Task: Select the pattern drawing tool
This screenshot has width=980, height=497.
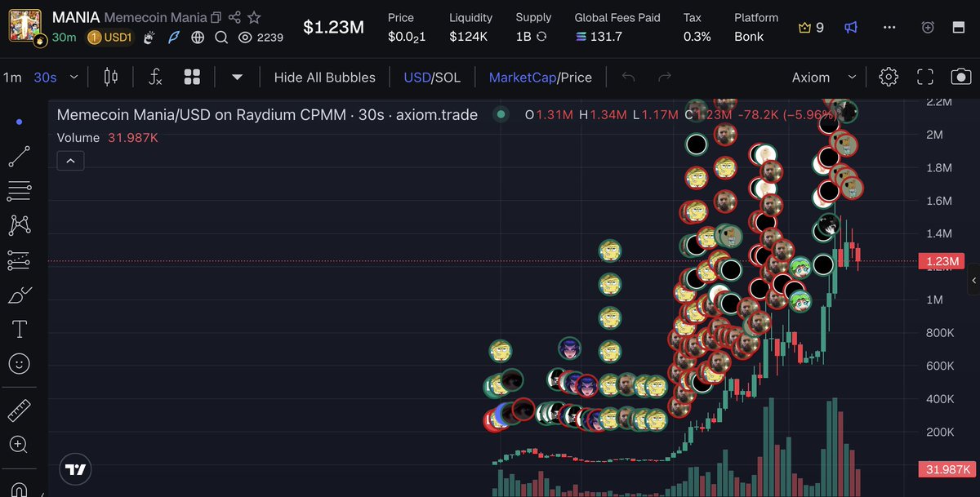Action: (x=20, y=224)
